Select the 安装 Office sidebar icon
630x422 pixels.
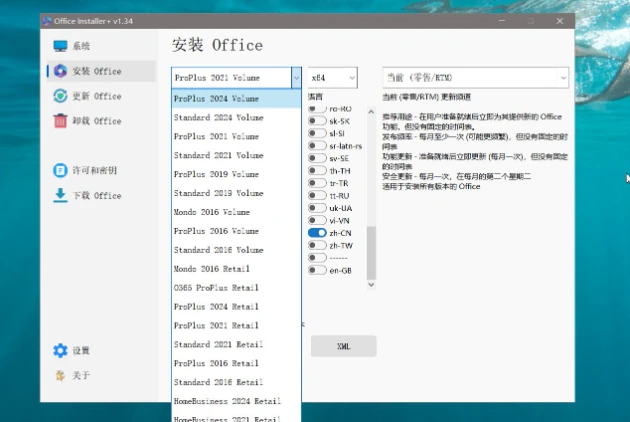pos(61,71)
